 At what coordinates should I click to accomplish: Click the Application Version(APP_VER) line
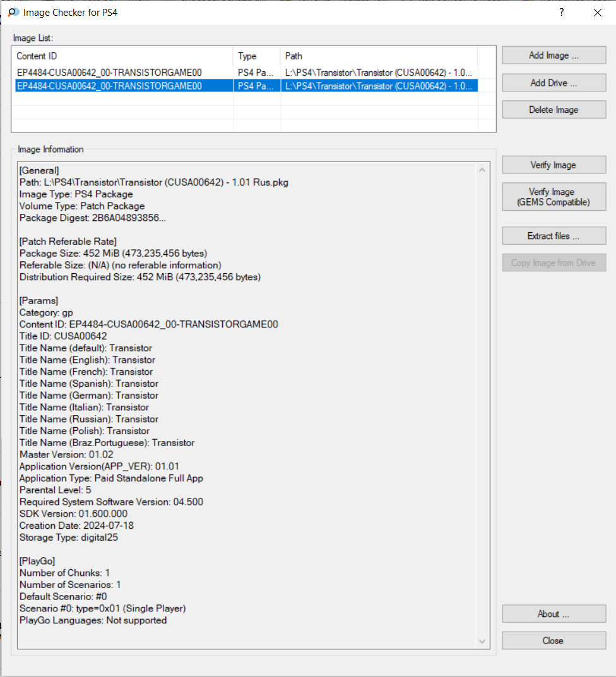tap(99, 466)
